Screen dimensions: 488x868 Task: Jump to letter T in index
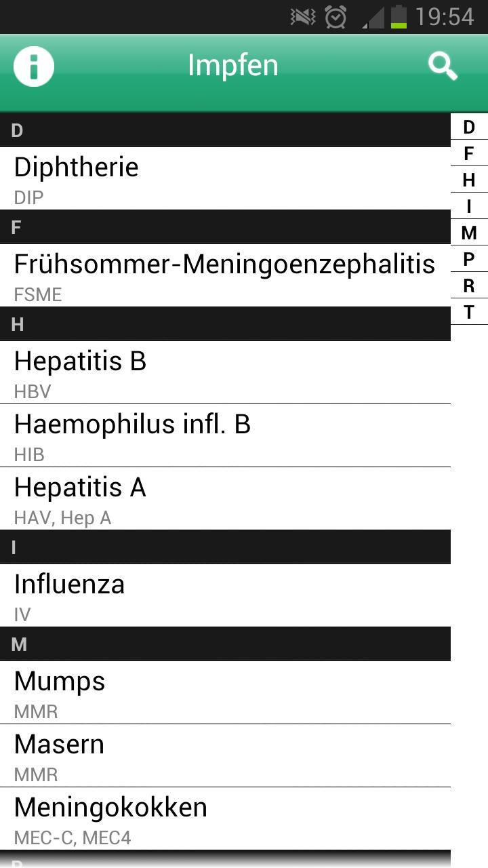click(469, 312)
